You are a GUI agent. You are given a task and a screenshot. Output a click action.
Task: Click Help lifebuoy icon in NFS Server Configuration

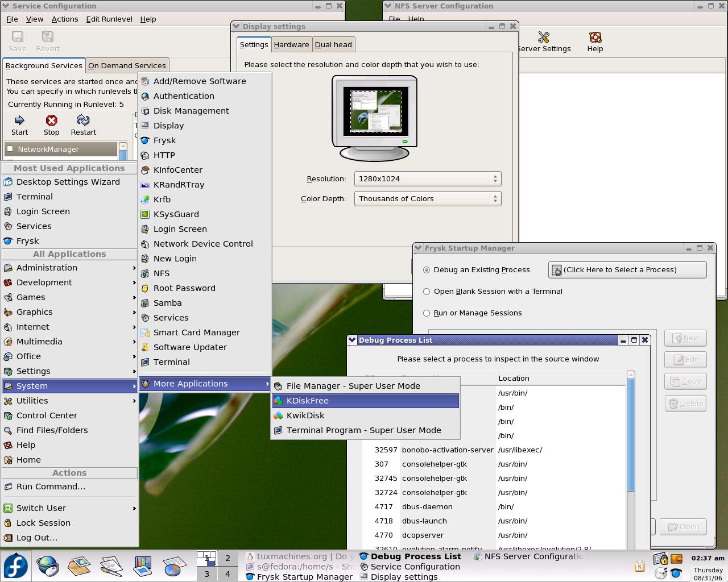click(x=595, y=38)
